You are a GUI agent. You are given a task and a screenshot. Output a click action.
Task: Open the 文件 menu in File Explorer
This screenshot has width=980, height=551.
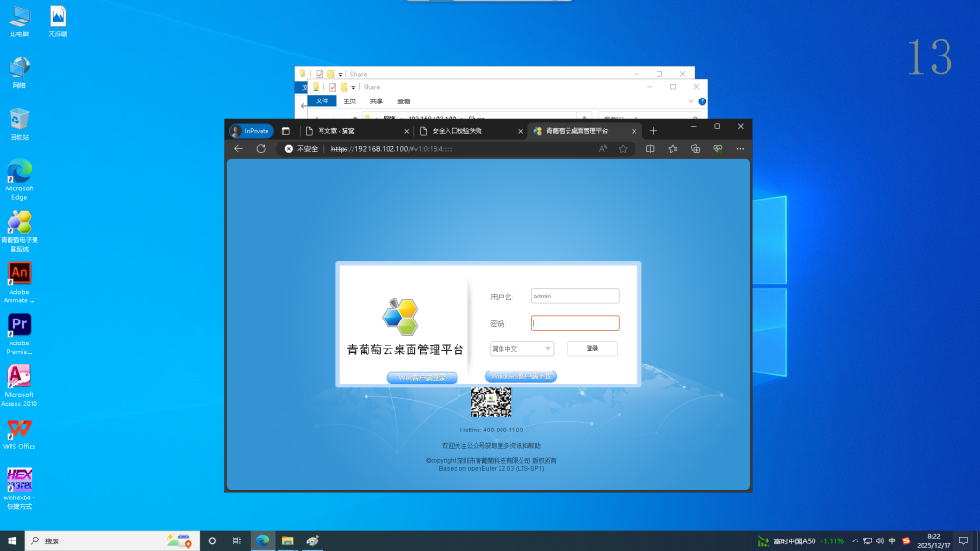point(323,100)
